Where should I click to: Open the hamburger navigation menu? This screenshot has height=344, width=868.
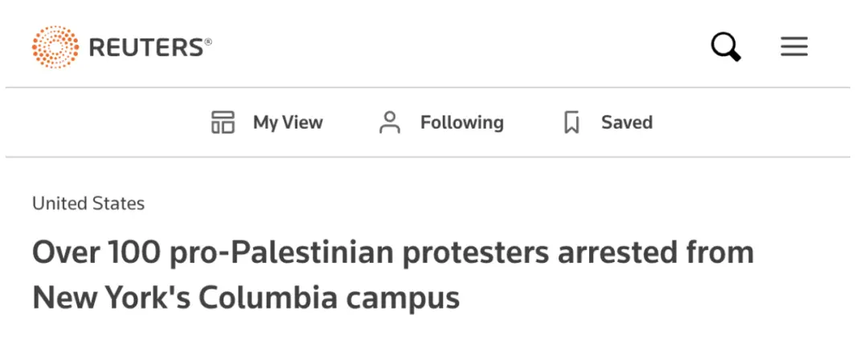794,47
